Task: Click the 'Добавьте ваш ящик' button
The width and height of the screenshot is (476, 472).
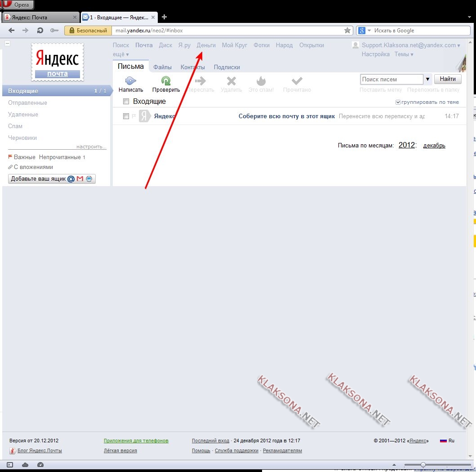Action: pos(52,179)
